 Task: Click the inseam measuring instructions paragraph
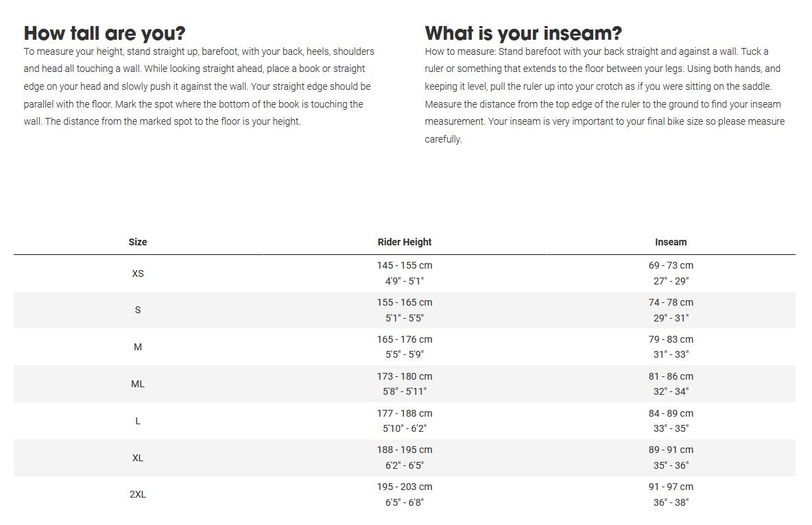[x=604, y=95]
